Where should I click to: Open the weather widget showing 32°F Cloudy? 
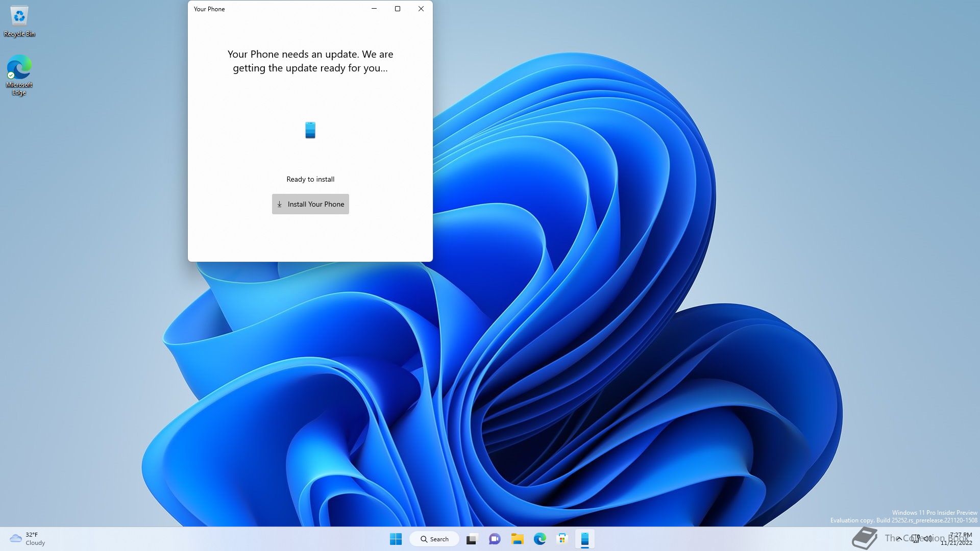28,539
